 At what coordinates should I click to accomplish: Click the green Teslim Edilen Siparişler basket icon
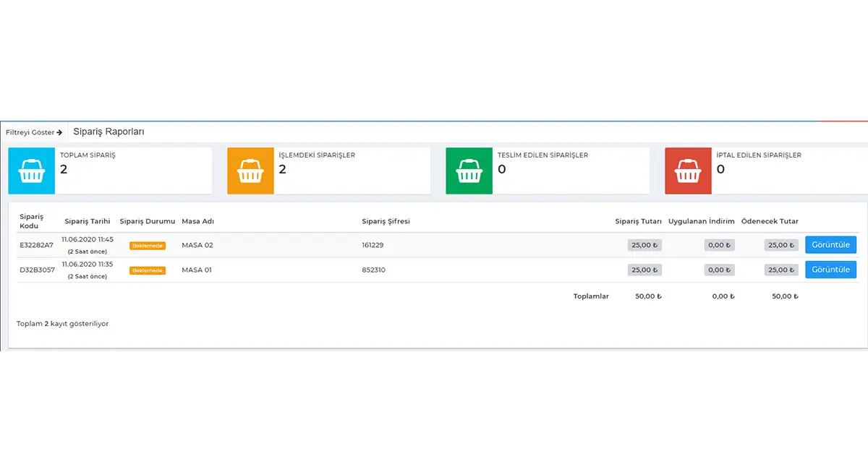[469, 171]
